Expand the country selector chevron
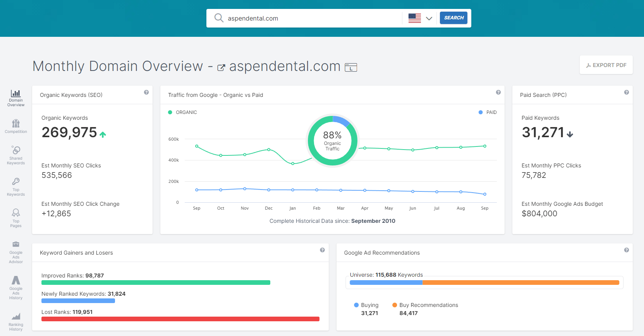The image size is (644, 336). click(x=429, y=18)
